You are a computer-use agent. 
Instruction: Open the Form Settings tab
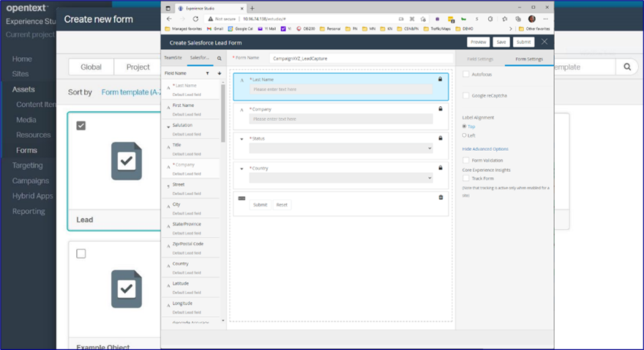click(x=529, y=59)
